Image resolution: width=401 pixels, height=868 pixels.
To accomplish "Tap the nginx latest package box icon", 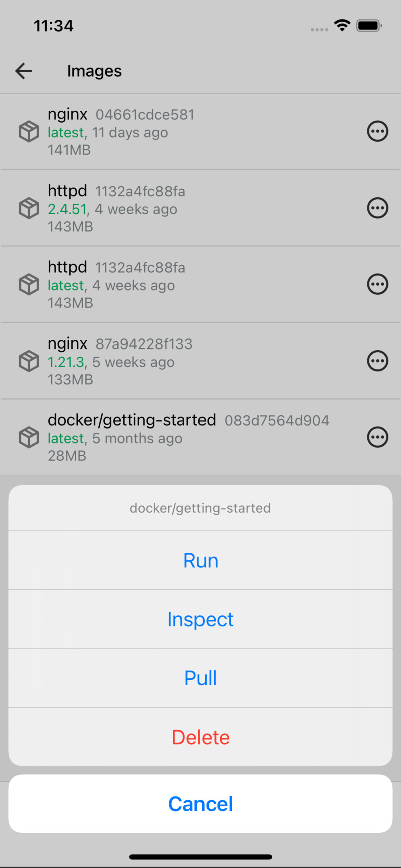I will pyautogui.click(x=29, y=132).
